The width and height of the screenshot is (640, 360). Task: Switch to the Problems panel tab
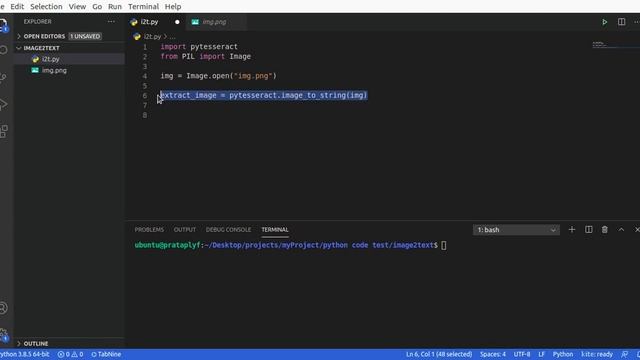[x=149, y=230]
